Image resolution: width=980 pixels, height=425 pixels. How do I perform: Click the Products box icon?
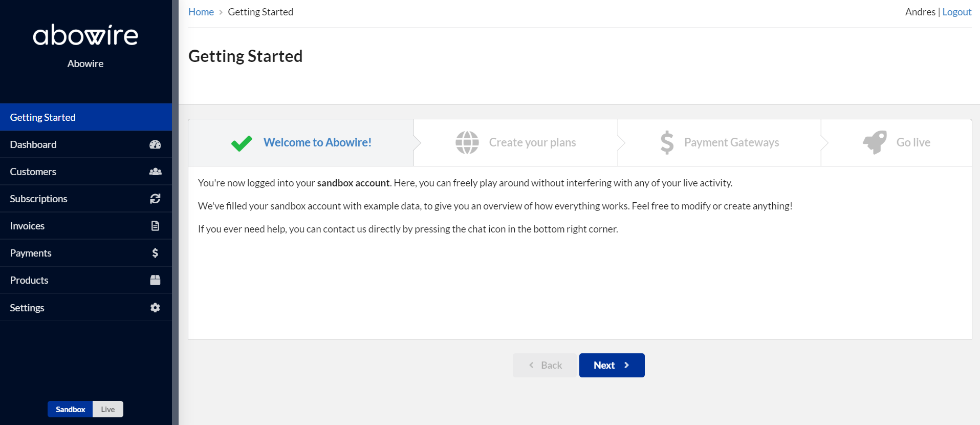pos(155,280)
